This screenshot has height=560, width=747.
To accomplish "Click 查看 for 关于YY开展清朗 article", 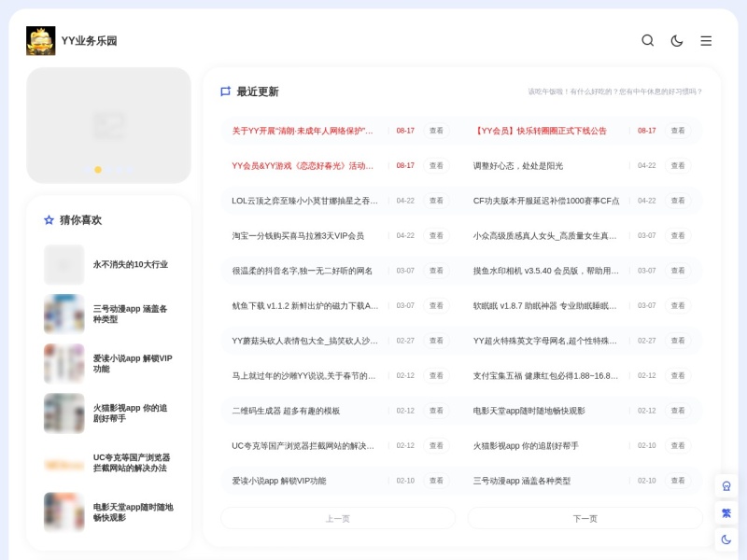I will (436, 131).
